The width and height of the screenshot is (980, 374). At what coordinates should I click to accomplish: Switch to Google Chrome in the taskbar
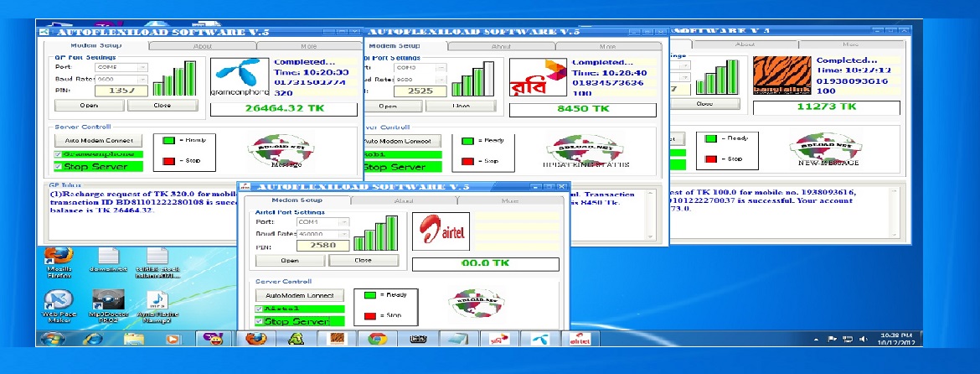pyautogui.click(x=377, y=339)
